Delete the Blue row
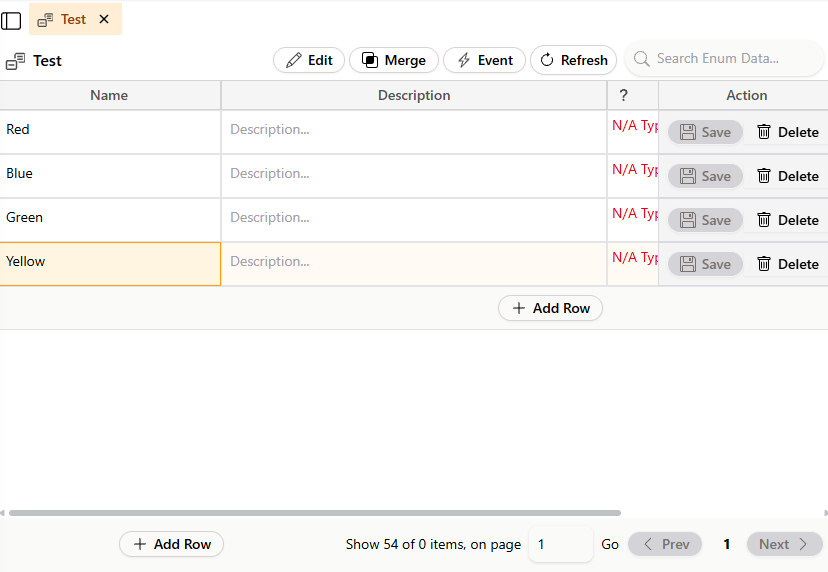Viewport: 828px width, 572px height. point(788,176)
